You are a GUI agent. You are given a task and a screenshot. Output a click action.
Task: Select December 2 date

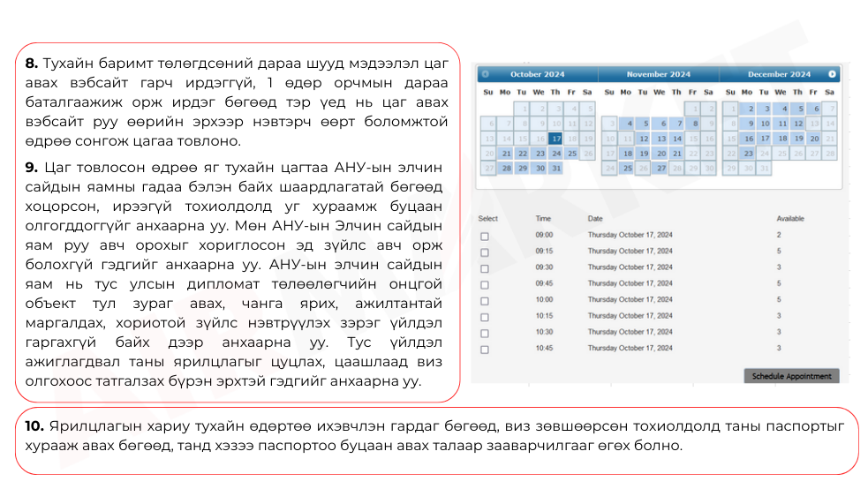pyautogui.click(x=748, y=109)
